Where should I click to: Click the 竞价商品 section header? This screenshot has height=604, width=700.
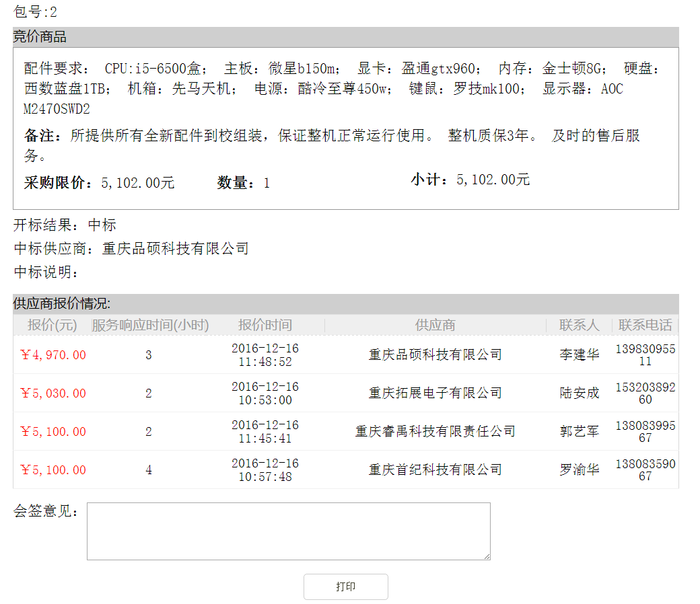(345, 36)
